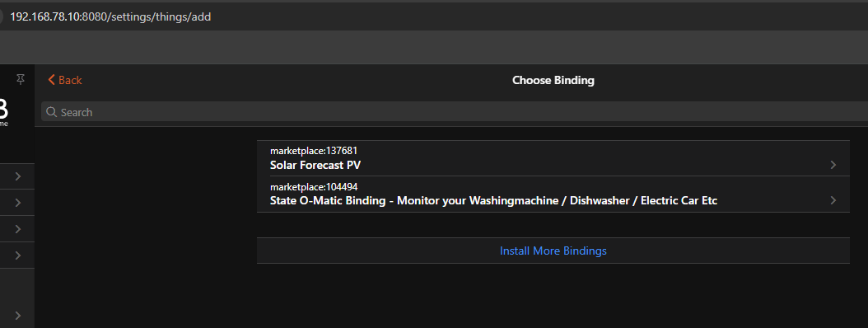
Task: Expand the topmost sidebar chevron entry
Action: (x=18, y=176)
